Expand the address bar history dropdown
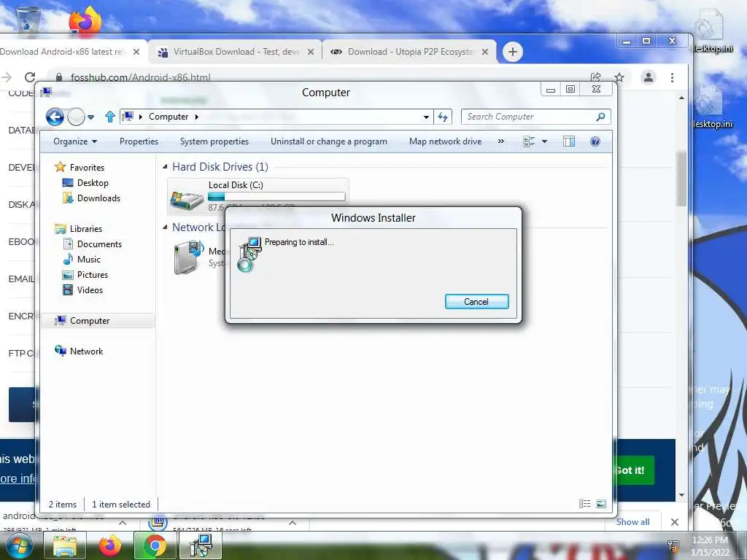Viewport: 747px width, 560px height. (426, 117)
